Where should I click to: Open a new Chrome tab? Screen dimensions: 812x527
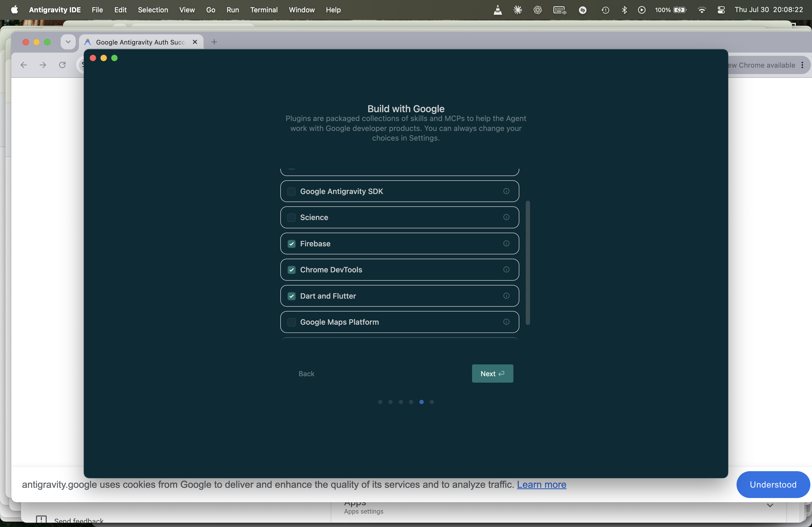(214, 42)
